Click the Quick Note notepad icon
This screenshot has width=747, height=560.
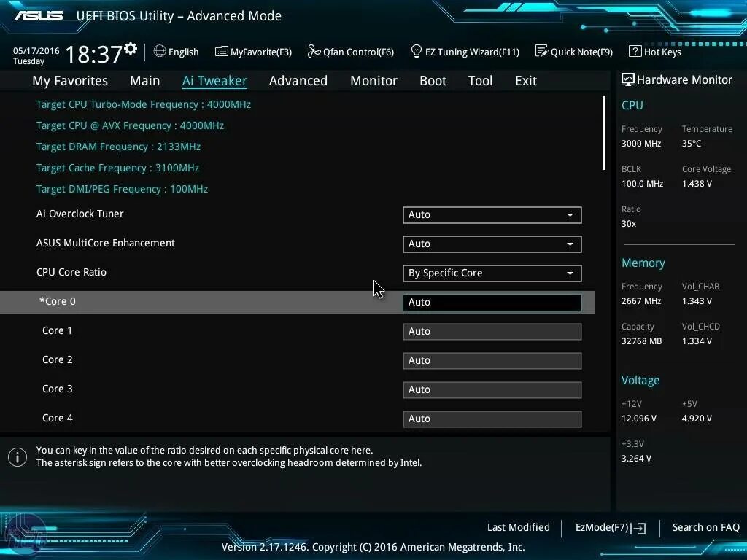pos(541,51)
